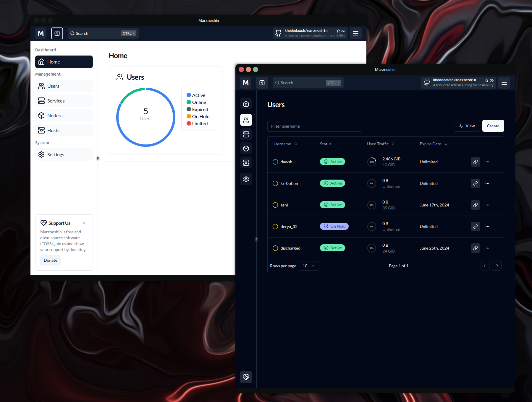Open the Services icon in the dark sidebar
The image size is (532, 402).
pos(246,134)
